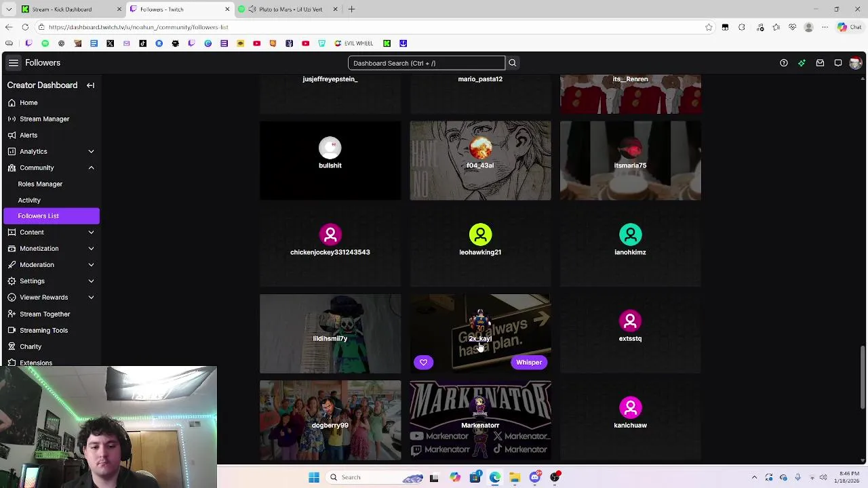Open the browser tab search dropdown
868x488 pixels.
coord(8,9)
